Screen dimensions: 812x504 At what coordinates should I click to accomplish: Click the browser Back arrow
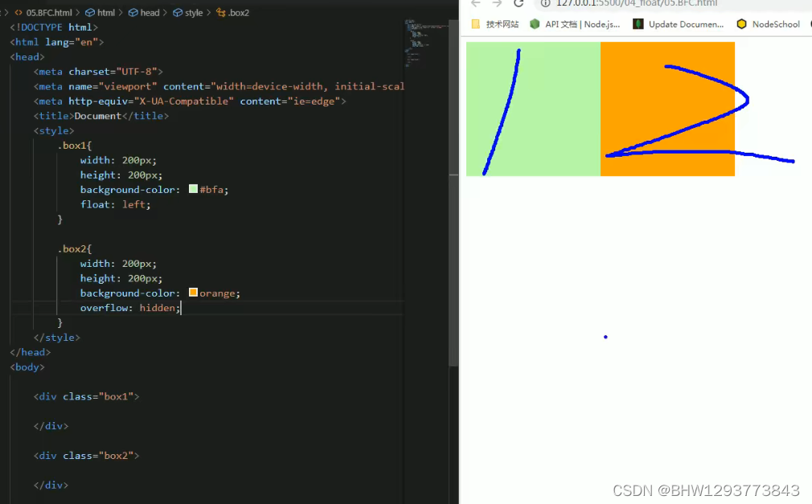[x=475, y=4]
